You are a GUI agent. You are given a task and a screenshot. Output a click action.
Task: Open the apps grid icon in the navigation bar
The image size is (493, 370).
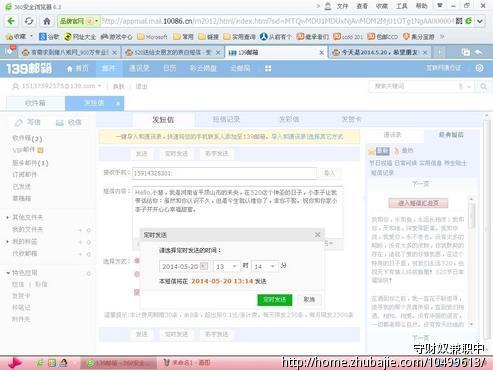pos(268,69)
